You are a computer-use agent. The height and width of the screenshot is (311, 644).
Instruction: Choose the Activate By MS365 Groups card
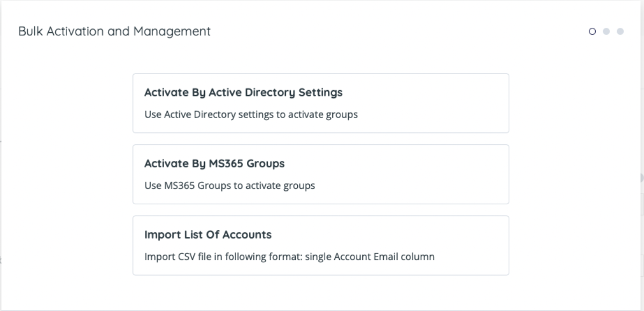pos(321,174)
